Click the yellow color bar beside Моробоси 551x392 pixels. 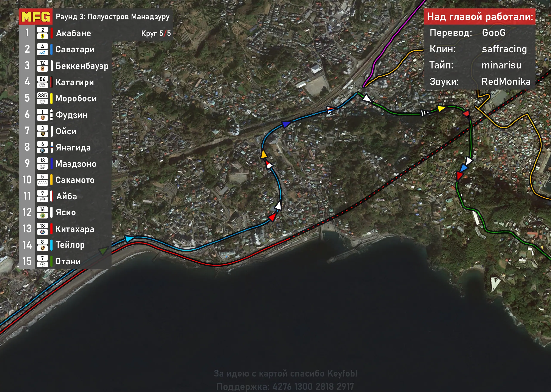[x=51, y=98]
